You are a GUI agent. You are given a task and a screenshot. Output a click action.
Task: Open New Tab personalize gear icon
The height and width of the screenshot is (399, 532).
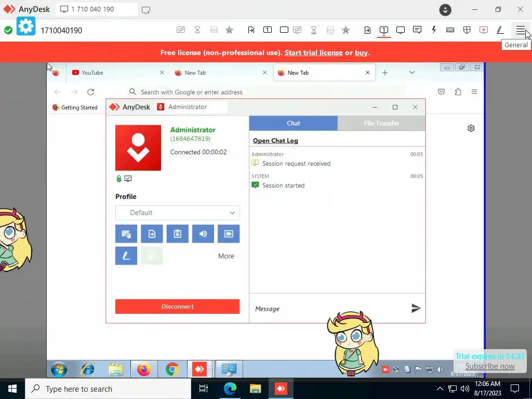471,128
